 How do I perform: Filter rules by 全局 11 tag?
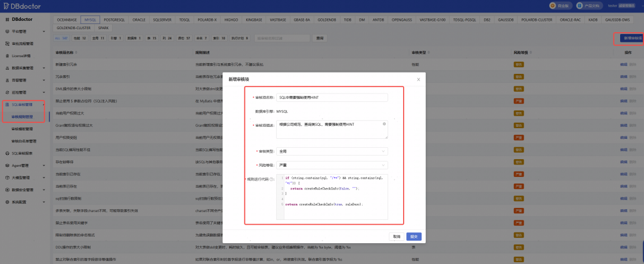click(98, 38)
